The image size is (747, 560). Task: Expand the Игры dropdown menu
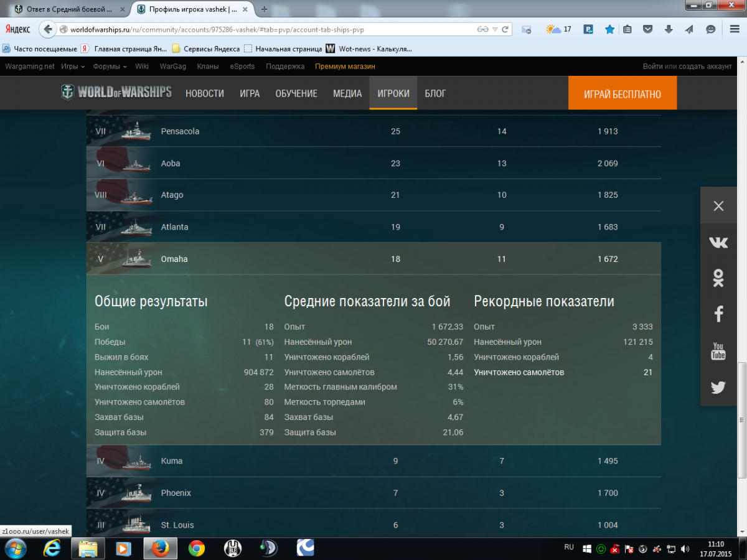[73, 67]
